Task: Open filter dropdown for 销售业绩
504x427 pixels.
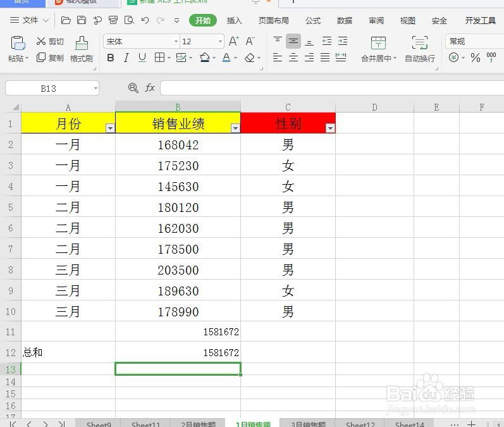Action: [236, 128]
